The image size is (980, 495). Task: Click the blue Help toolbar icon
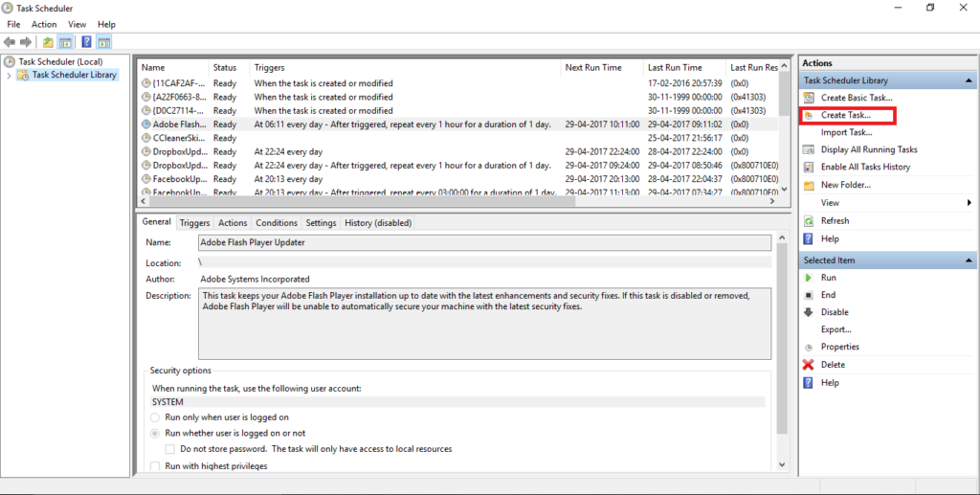(86, 42)
